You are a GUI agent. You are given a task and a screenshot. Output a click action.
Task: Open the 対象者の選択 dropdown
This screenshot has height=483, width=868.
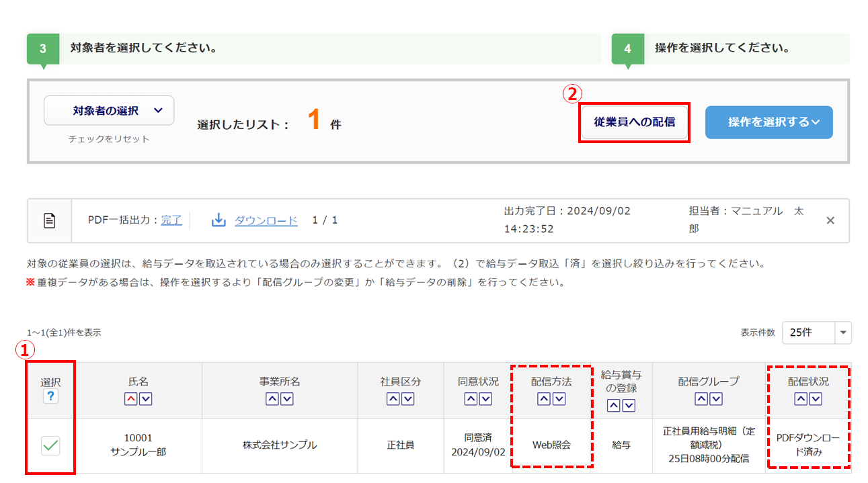point(109,110)
